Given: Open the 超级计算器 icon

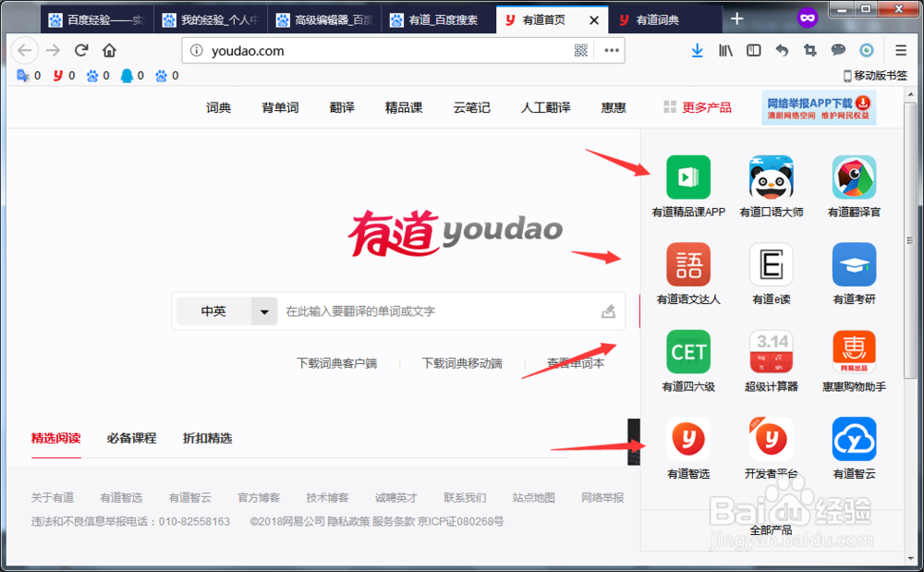Looking at the screenshot, I should (x=772, y=352).
